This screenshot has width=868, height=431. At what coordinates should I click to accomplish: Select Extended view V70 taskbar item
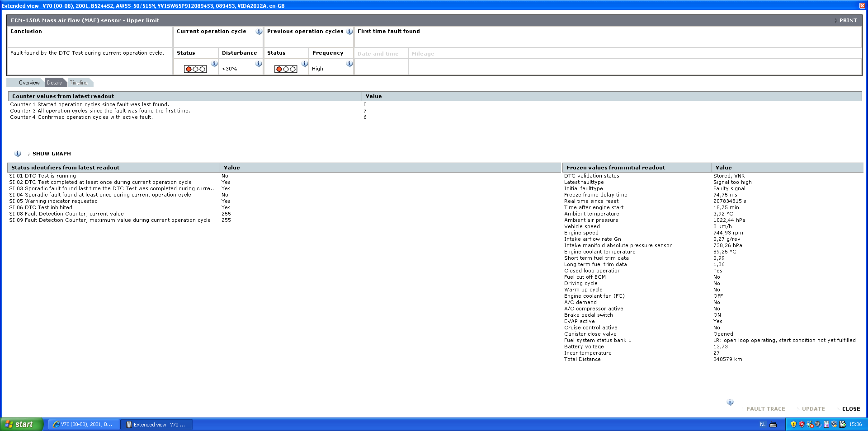pos(157,424)
